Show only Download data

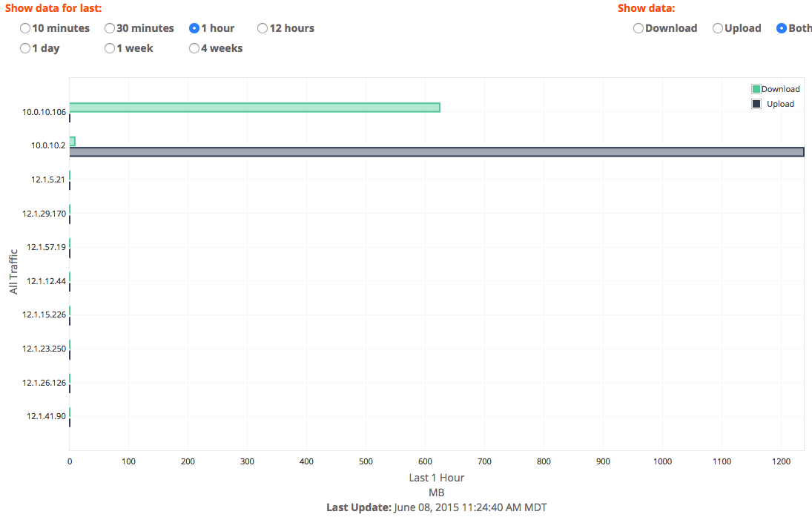click(x=638, y=28)
